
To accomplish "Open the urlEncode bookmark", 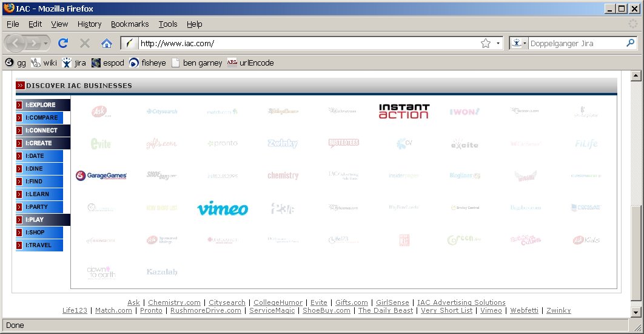I will pos(250,63).
